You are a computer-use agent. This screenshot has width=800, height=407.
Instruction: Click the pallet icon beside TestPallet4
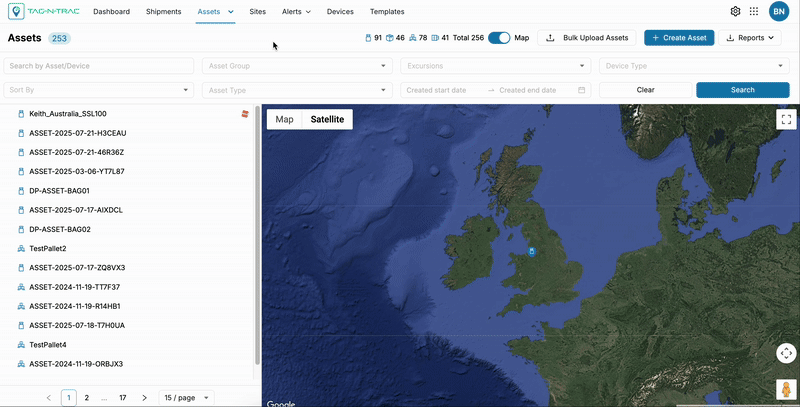(21, 345)
